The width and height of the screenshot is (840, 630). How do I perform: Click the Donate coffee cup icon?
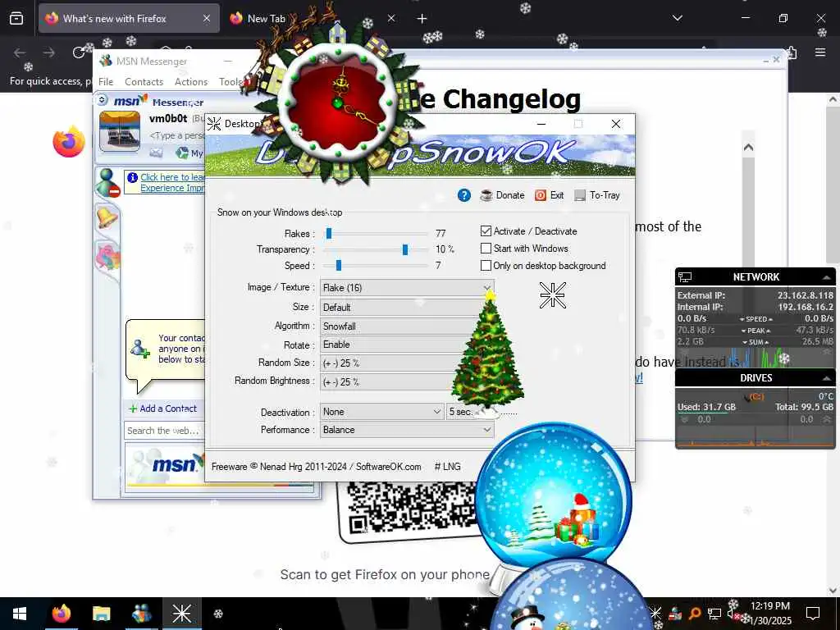[486, 195]
